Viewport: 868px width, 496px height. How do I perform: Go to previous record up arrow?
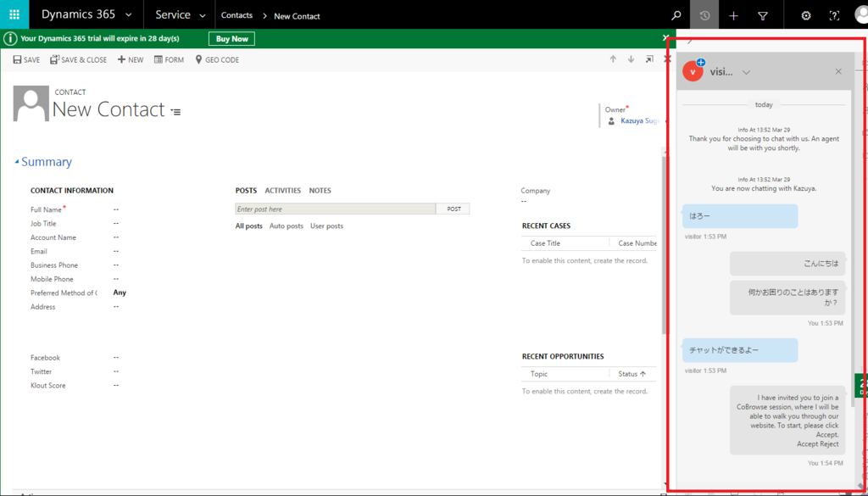pos(613,59)
